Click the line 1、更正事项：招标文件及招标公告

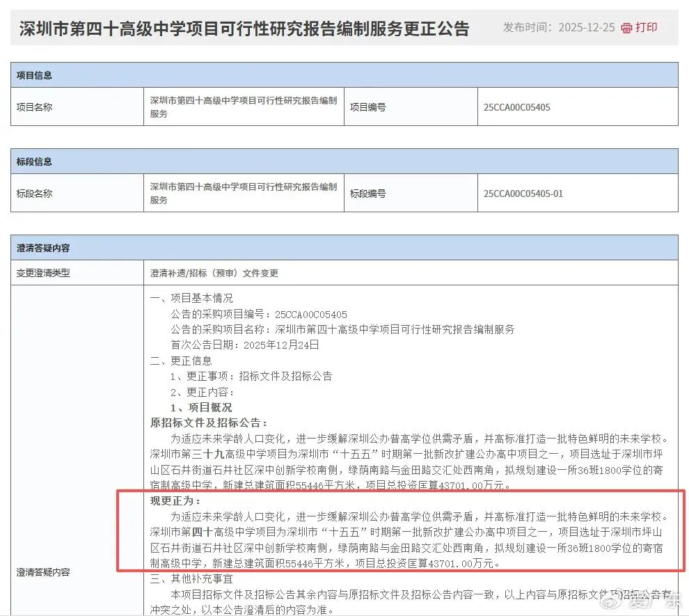click(251, 376)
